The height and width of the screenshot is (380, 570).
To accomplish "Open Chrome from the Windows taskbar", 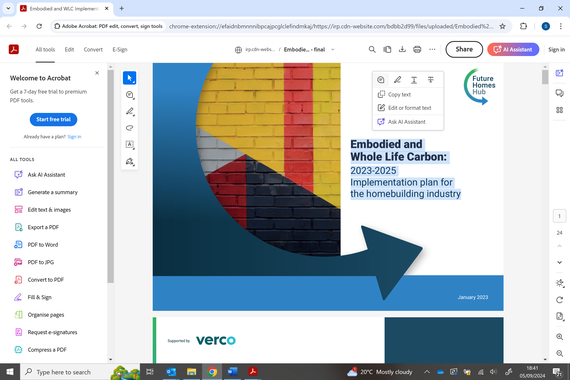I will click(x=212, y=372).
